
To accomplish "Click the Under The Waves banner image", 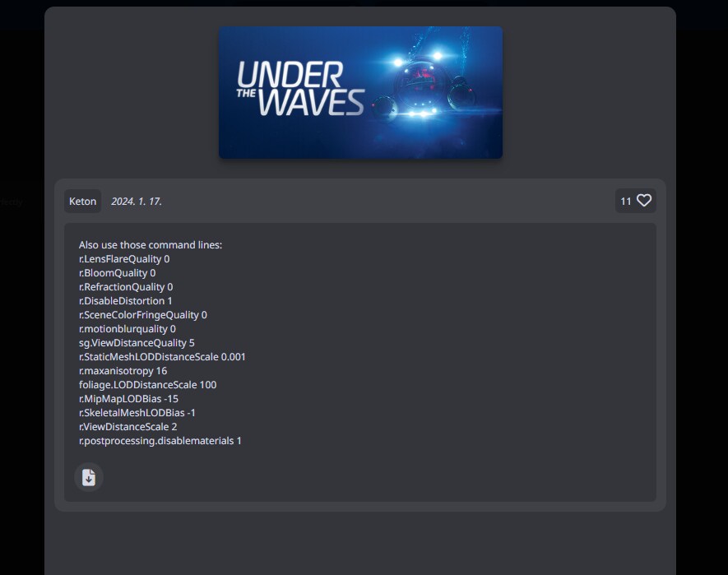I will (x=359, y=91).
